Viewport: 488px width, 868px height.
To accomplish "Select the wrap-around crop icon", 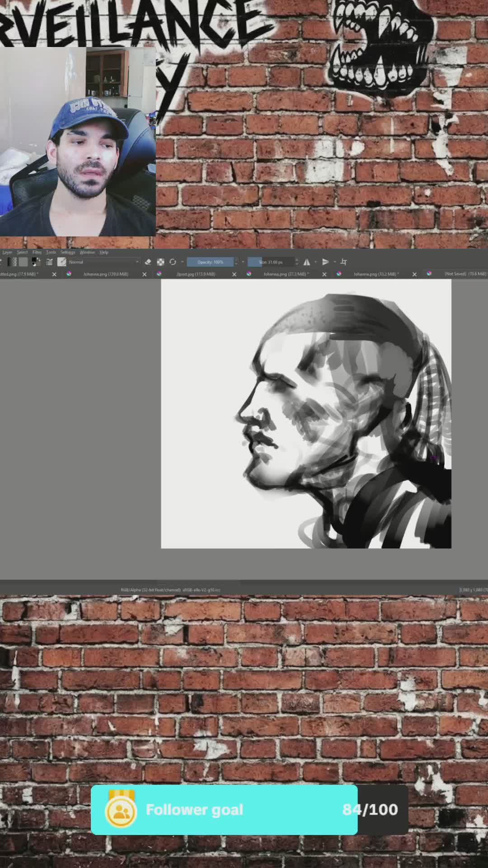I will pos(343,262).
